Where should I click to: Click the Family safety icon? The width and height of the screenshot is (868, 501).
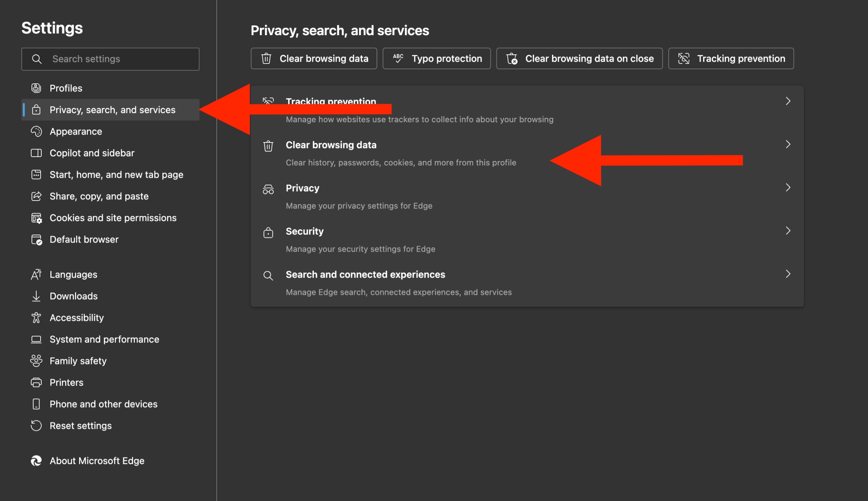[x=36, y=361]
